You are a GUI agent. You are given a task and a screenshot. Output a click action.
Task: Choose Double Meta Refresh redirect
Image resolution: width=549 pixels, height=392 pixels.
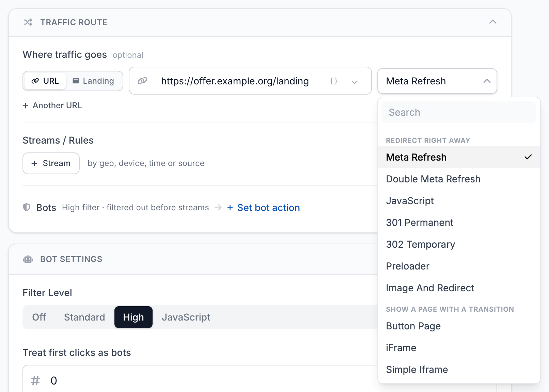(x=459, y=179)
